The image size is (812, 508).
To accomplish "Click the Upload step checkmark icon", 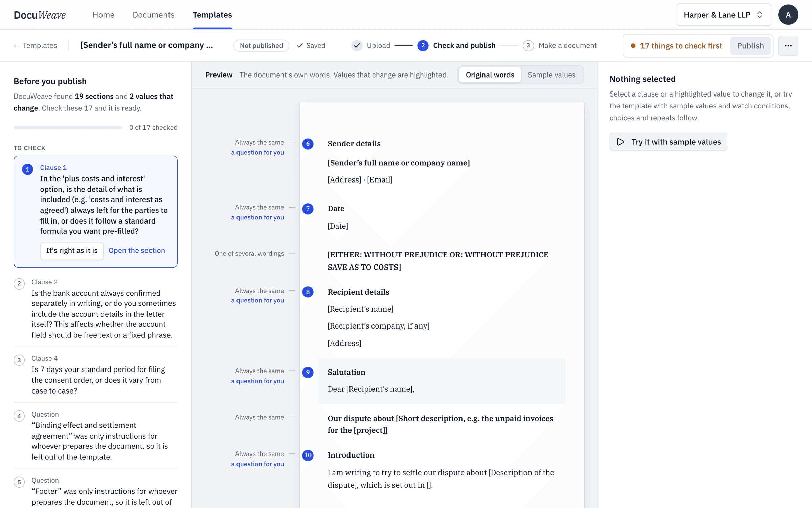I will [x=357, y=45].
